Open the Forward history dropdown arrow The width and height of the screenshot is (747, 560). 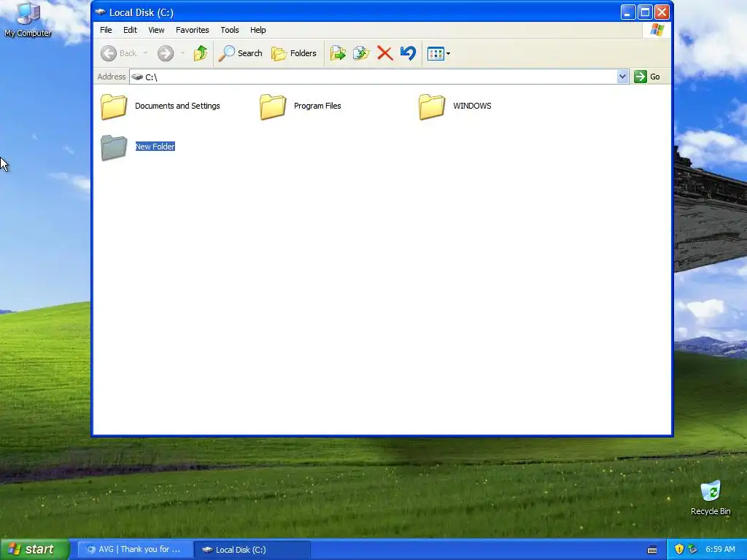182,53
